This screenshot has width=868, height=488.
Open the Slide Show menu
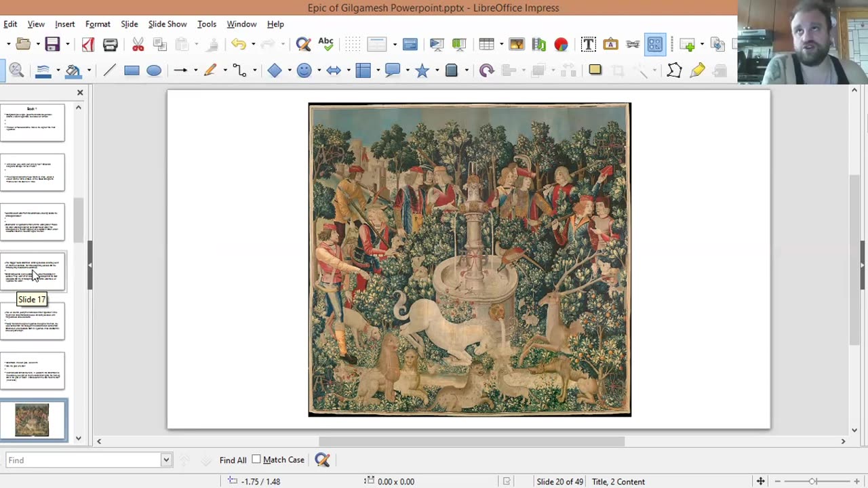coord(167,24)
